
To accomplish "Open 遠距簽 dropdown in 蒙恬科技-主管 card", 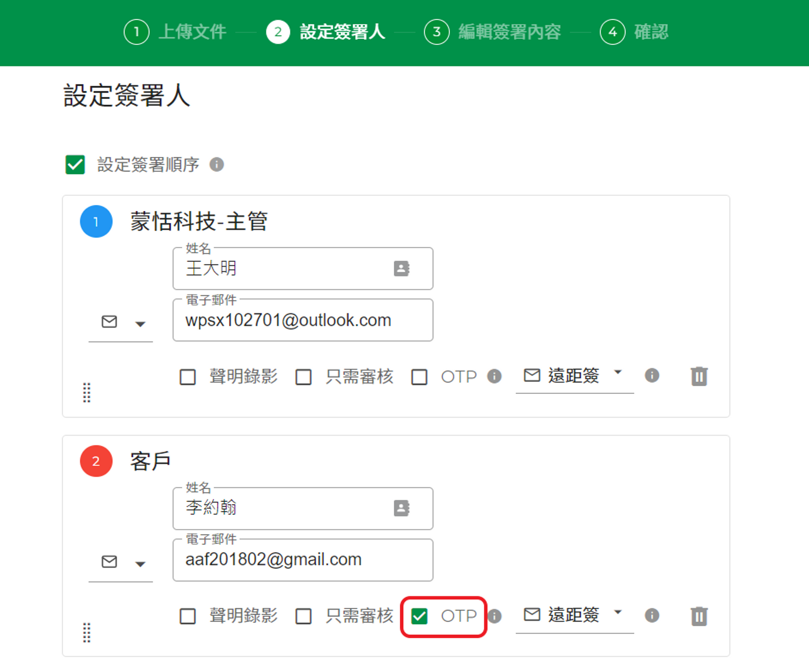I will (574, 376).
